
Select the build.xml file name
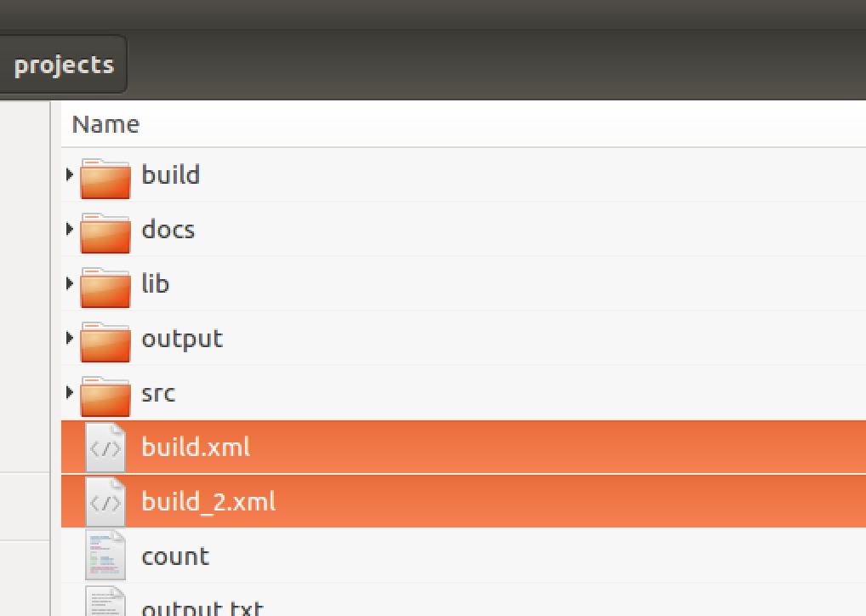196,447
